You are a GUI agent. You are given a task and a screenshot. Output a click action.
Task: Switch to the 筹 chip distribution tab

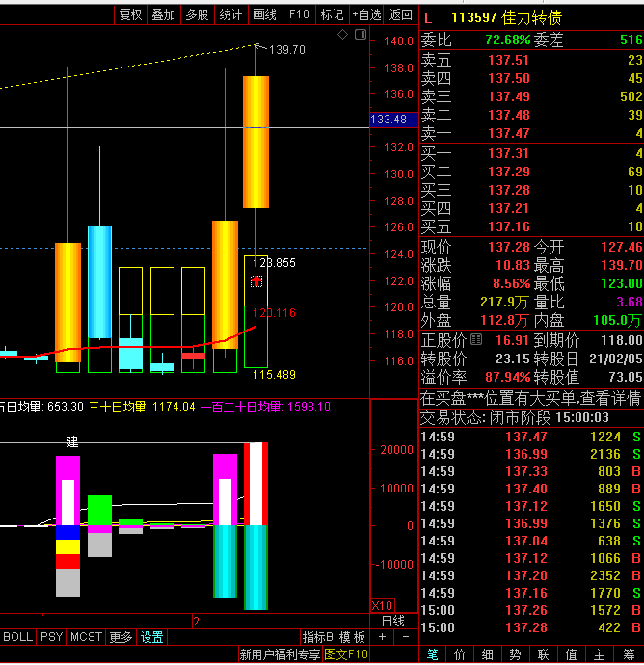630,654
